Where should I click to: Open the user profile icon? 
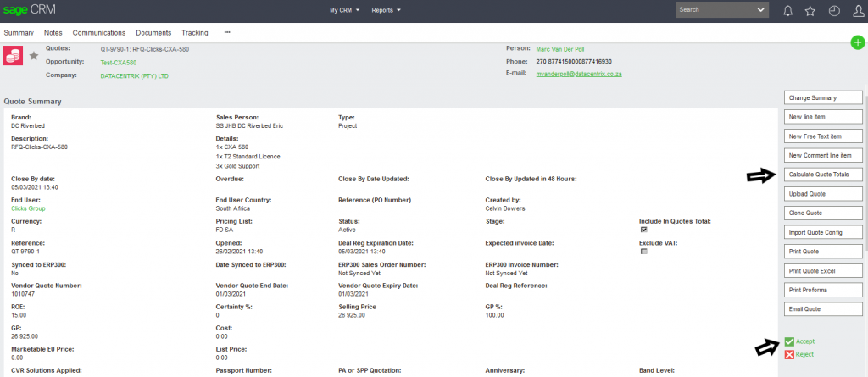(856, 11)
